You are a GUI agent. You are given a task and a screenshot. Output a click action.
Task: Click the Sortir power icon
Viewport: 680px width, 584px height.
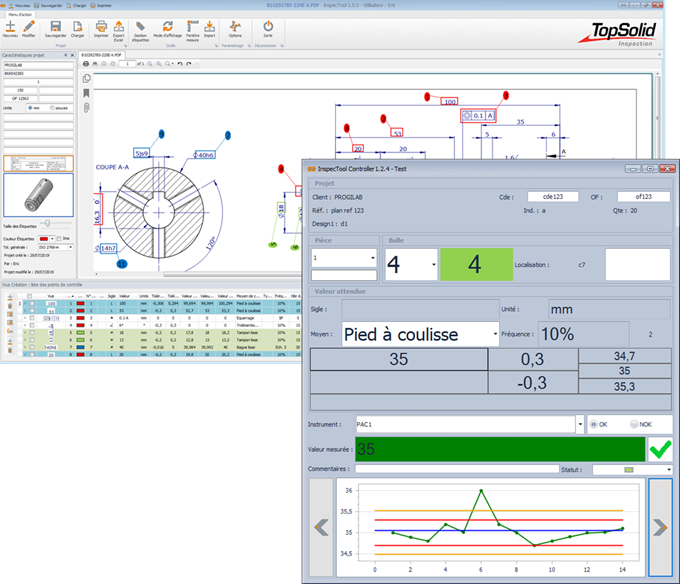(x=268, y=28)
